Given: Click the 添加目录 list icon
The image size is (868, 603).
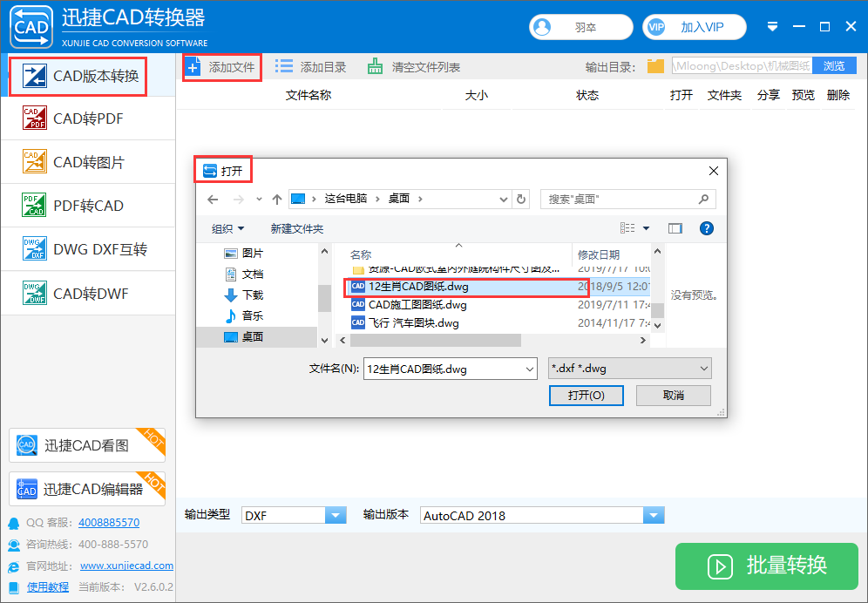Looking at the screenshot, I should click(284, 67).
